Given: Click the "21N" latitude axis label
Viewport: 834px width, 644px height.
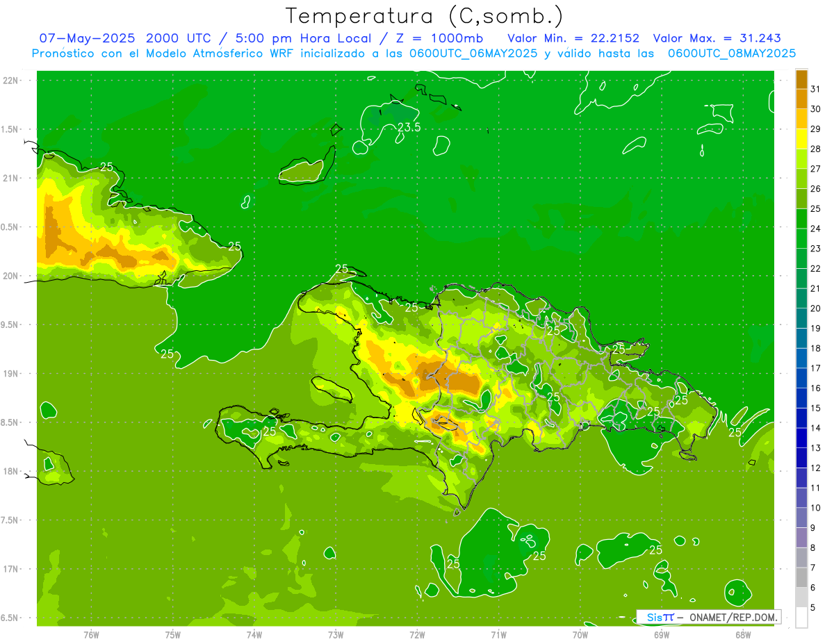Looking at the screenshot, I should tap(10, 179).
